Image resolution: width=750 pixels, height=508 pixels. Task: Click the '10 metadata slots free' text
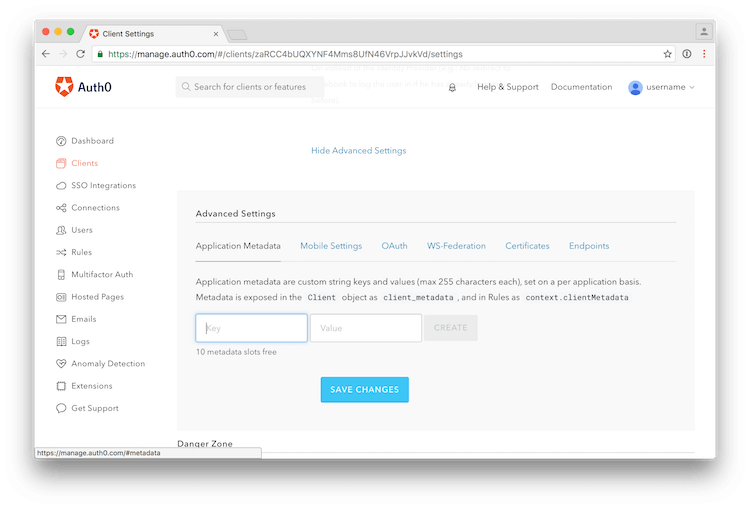236,352
